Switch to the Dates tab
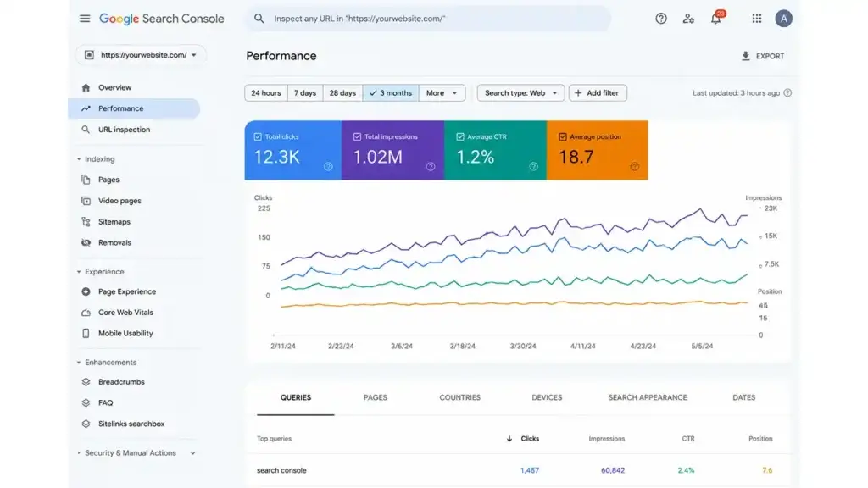 (744, 398)
